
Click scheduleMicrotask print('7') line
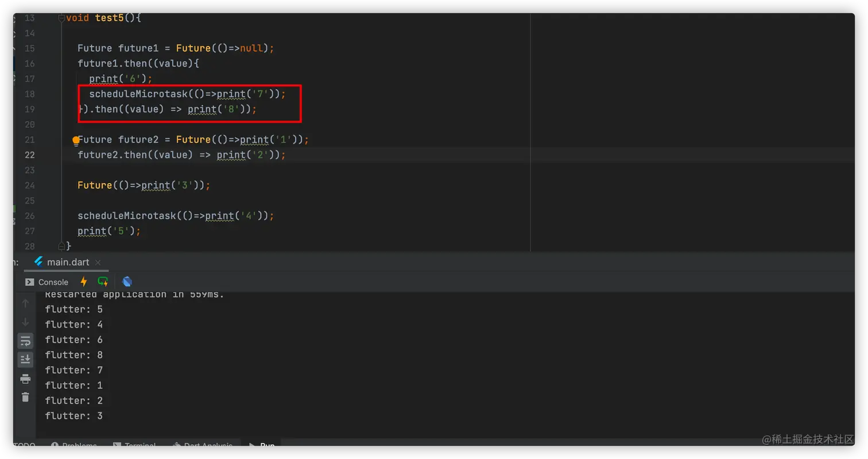(x=187, y=94)
